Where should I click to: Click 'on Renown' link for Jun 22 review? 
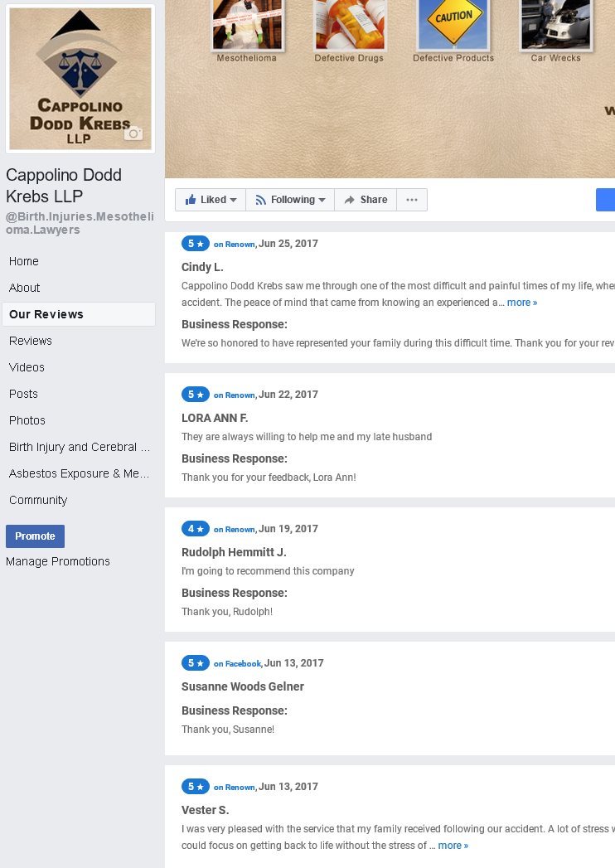point(235,395)
